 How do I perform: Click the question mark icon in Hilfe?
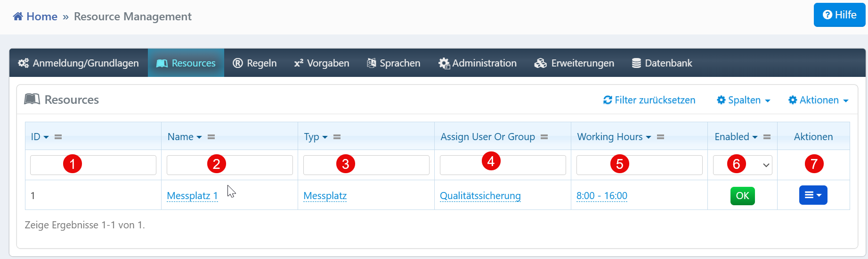[827, 15]
